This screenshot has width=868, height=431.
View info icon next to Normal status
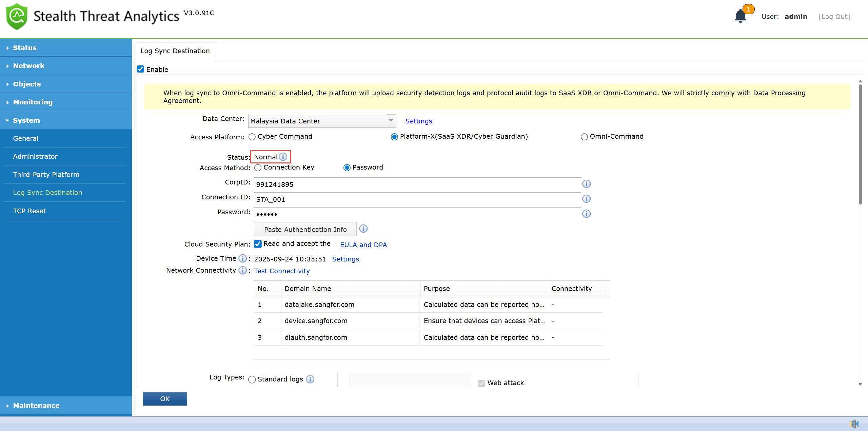(283, 157)
